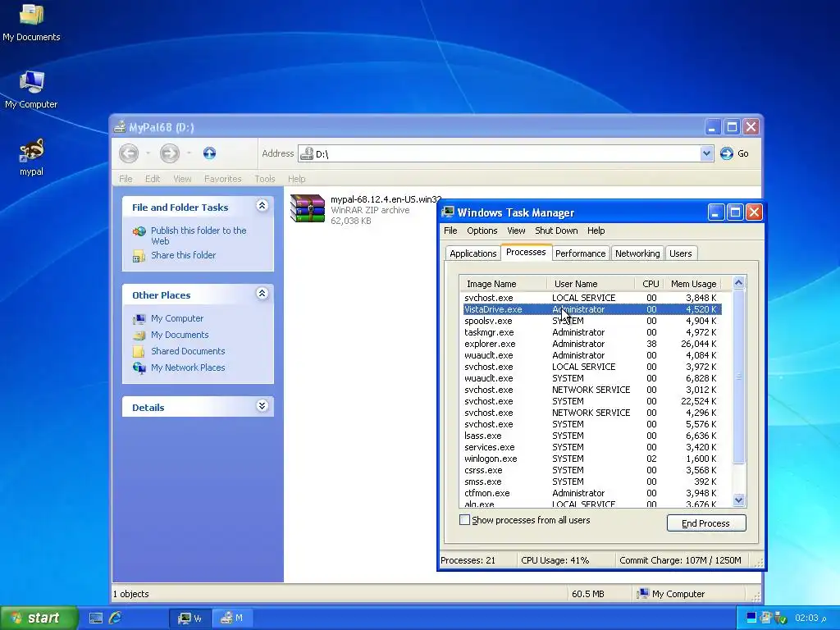Click the Publish this folder globe icon

click(139, 231)
